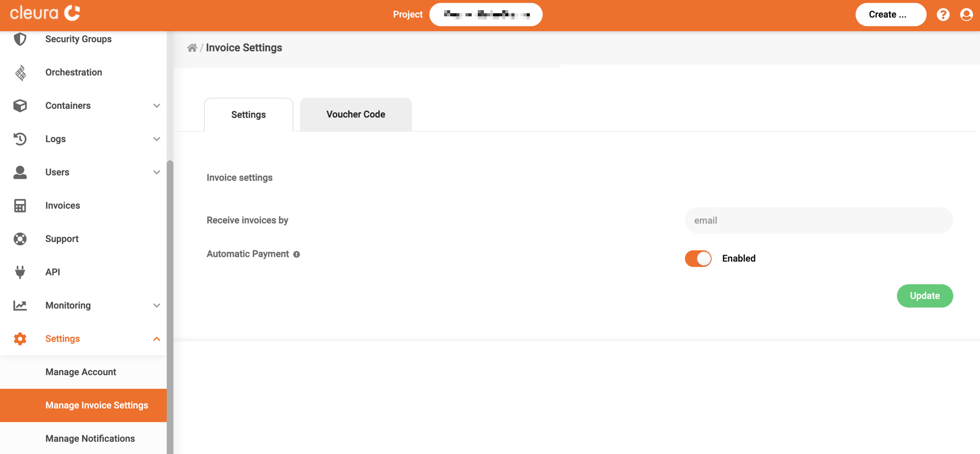
Task: Click the Orchestration sidebar icon
Action: click(20, 73)
